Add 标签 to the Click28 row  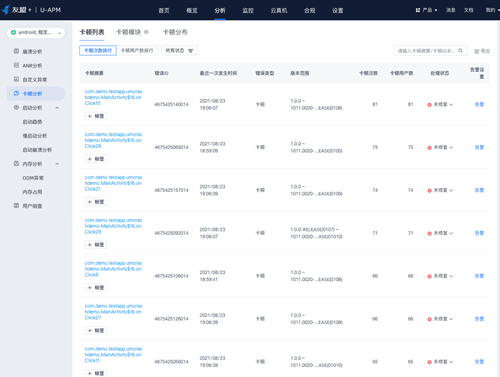point(96,159)
